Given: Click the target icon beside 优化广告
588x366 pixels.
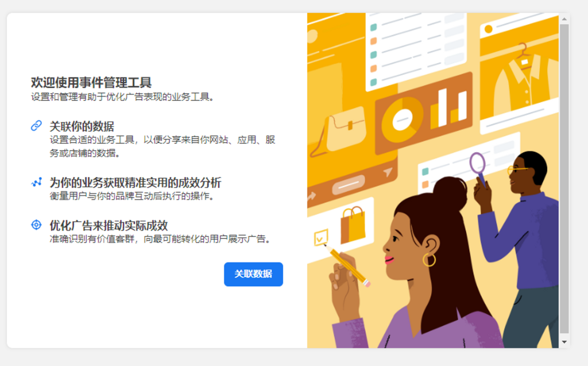Looking at the screenshot, I should tap(36, 225).
